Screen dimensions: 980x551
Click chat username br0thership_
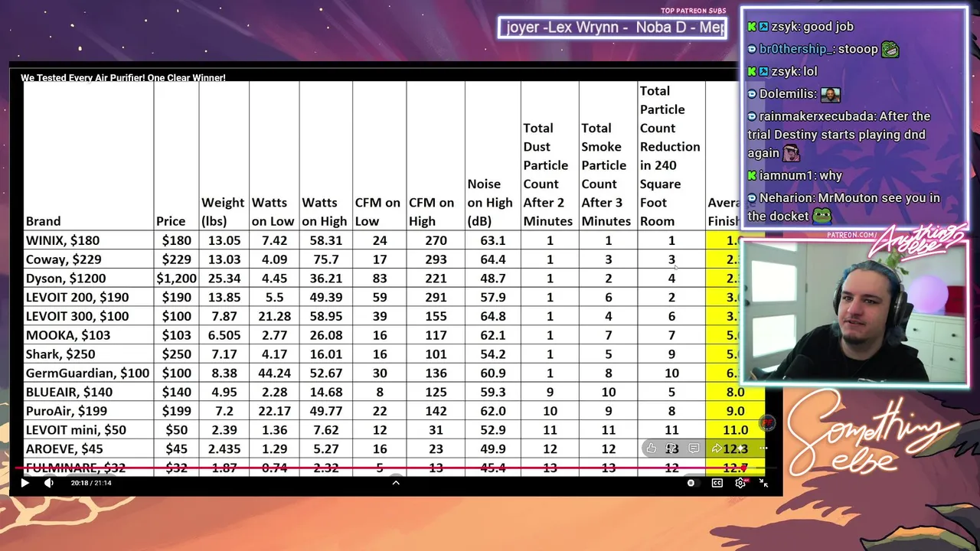(795, 49)
